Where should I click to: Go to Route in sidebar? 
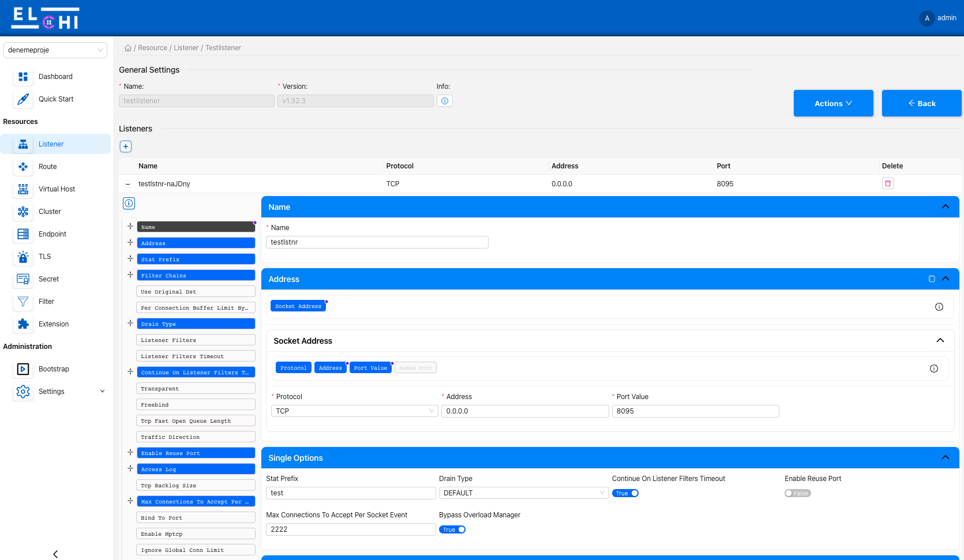[x=48, y=167]
